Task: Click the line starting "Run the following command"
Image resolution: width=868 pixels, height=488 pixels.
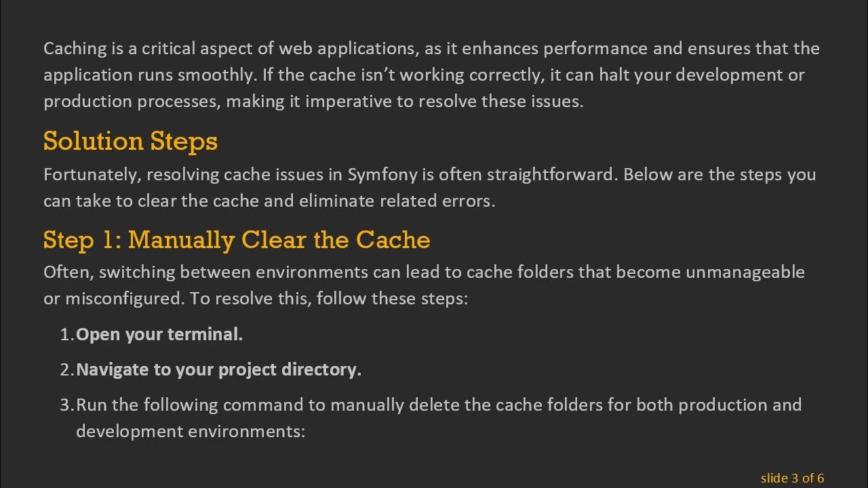Action: click(438, 405)
